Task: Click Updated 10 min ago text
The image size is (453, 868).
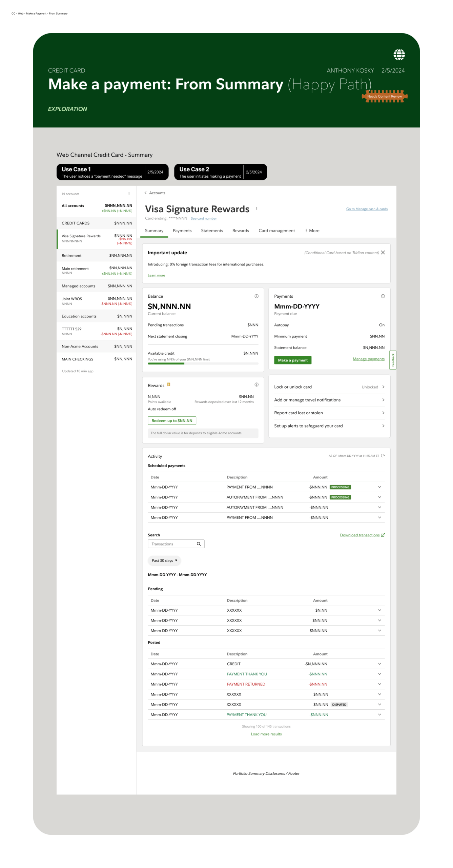Action: pyautogui.click(x=78, y=371)
